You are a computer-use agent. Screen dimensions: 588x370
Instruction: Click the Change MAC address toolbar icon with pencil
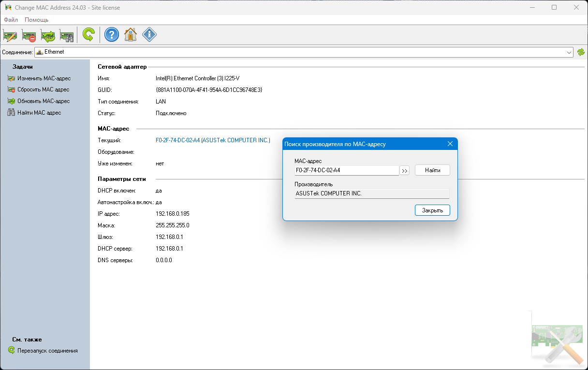point(10,35)
